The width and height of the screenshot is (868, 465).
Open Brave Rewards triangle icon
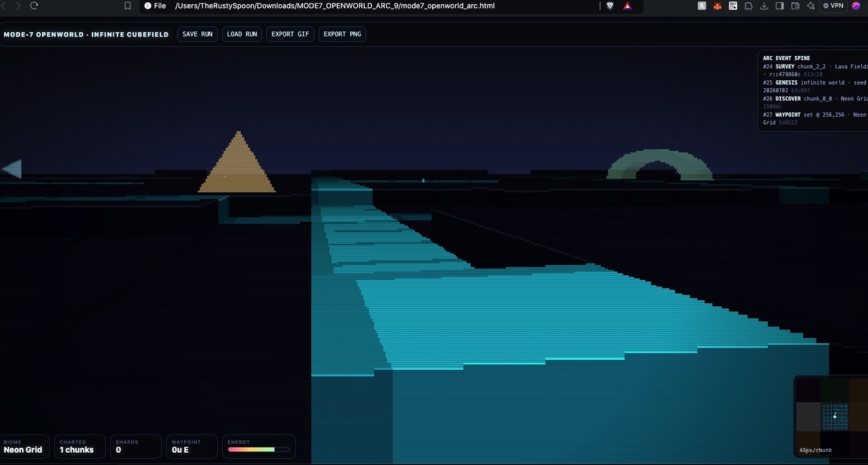tap(627, 6)
